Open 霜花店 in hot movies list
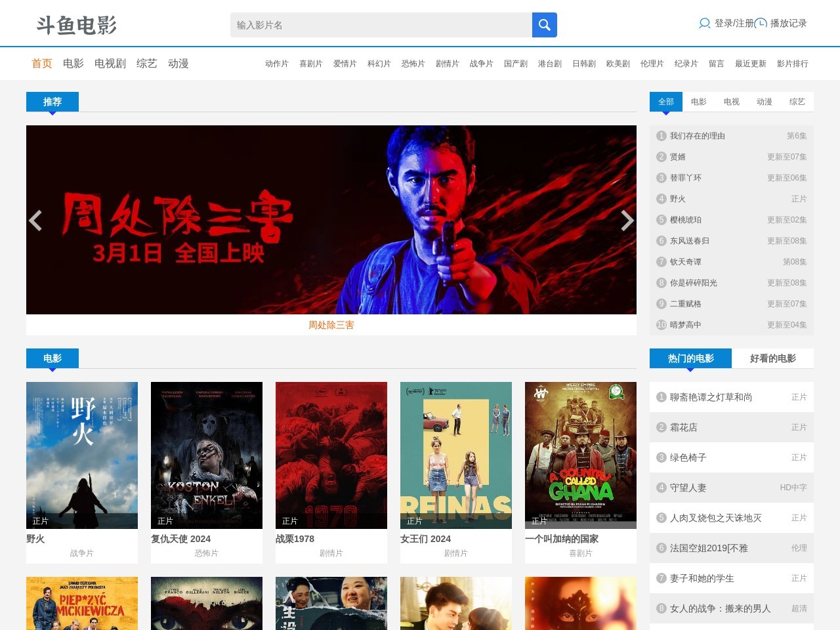840x630 pixels. pyautogui.click(x=683, y=427)
